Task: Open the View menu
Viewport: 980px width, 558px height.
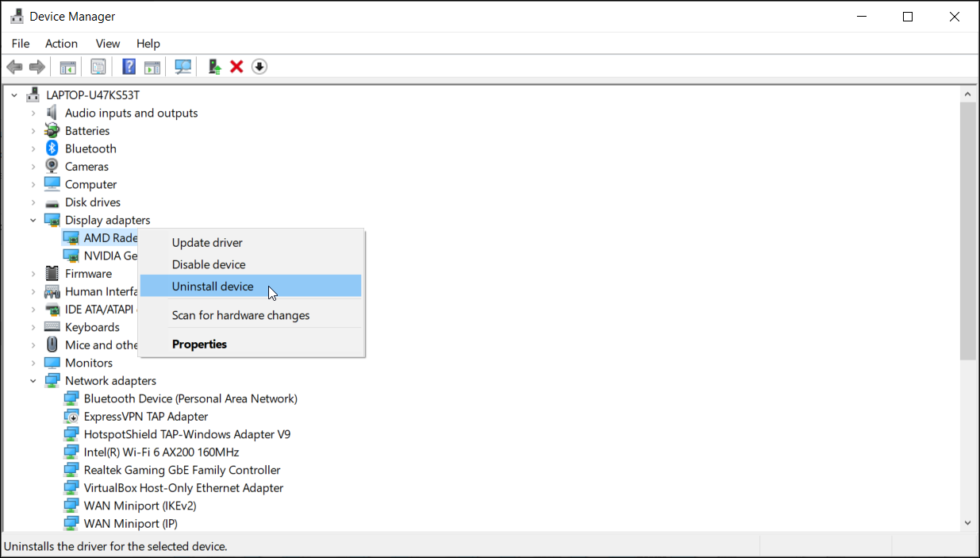Action: pyautogui.click(x=107, y=43)
